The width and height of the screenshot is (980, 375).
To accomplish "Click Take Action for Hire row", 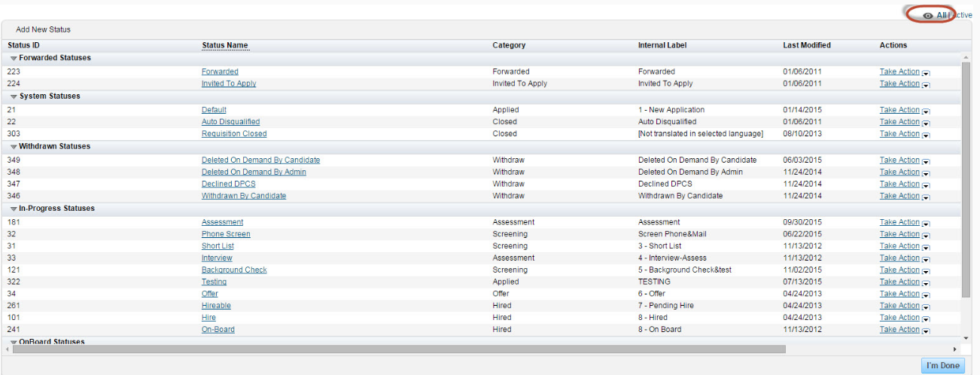I will tap(899, 318).
